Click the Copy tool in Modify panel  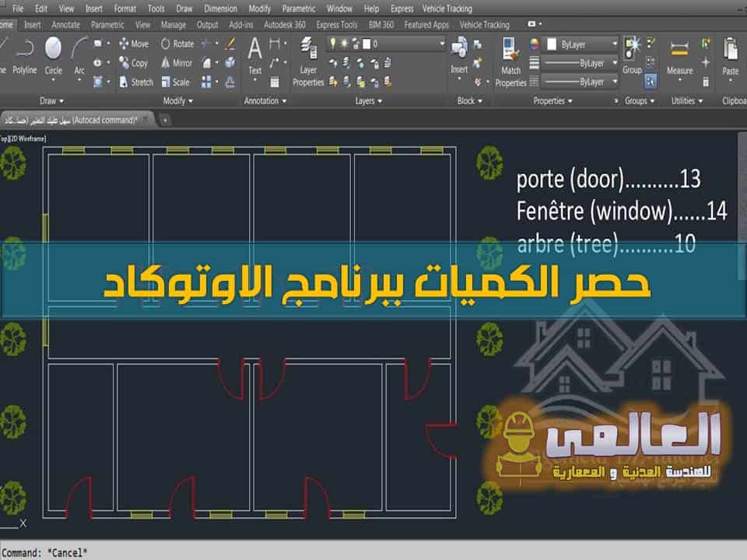(x=134, y=63)
